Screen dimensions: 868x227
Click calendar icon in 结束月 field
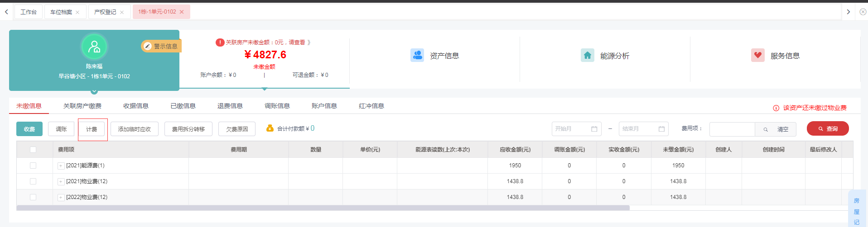pos(661,129)
